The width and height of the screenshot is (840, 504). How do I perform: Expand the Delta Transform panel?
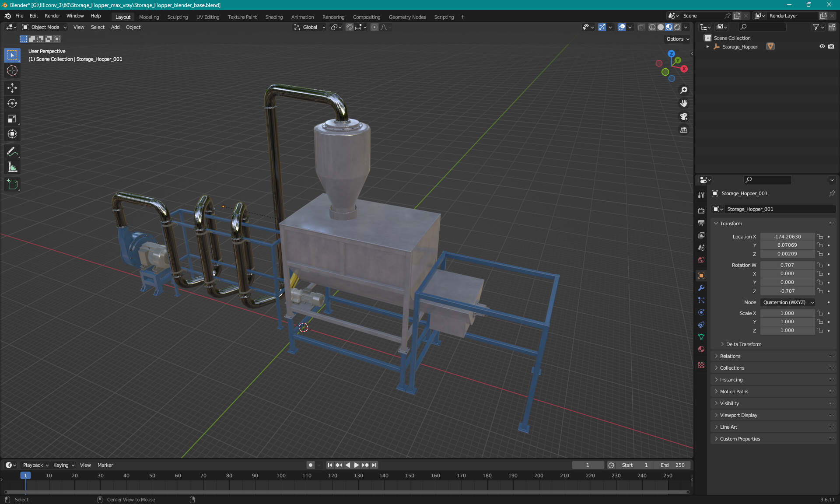tap(743, 344)
